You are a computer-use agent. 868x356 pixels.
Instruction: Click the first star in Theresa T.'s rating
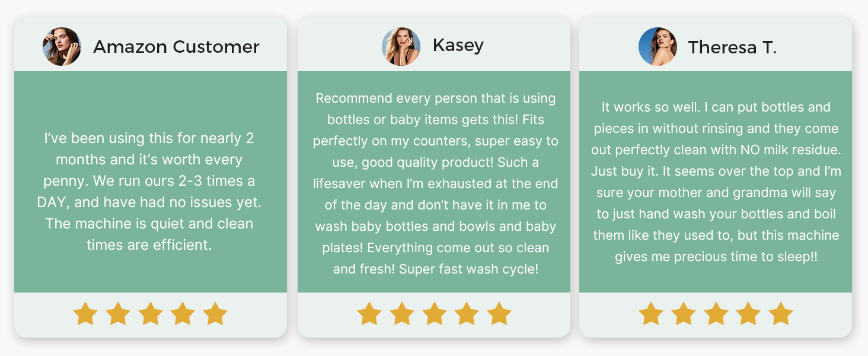[x=651, y=314]
